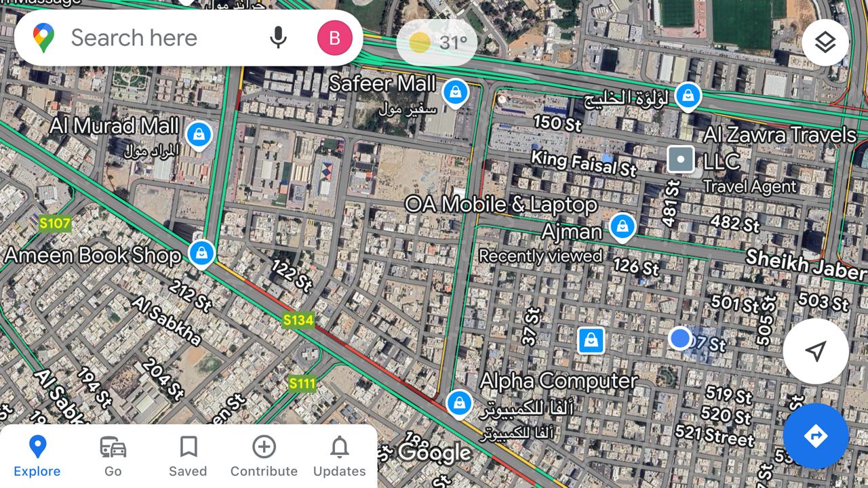Switch to the Updates tab
The width and height of the screenshot is (868, 488).
click(x=339, y=457)
